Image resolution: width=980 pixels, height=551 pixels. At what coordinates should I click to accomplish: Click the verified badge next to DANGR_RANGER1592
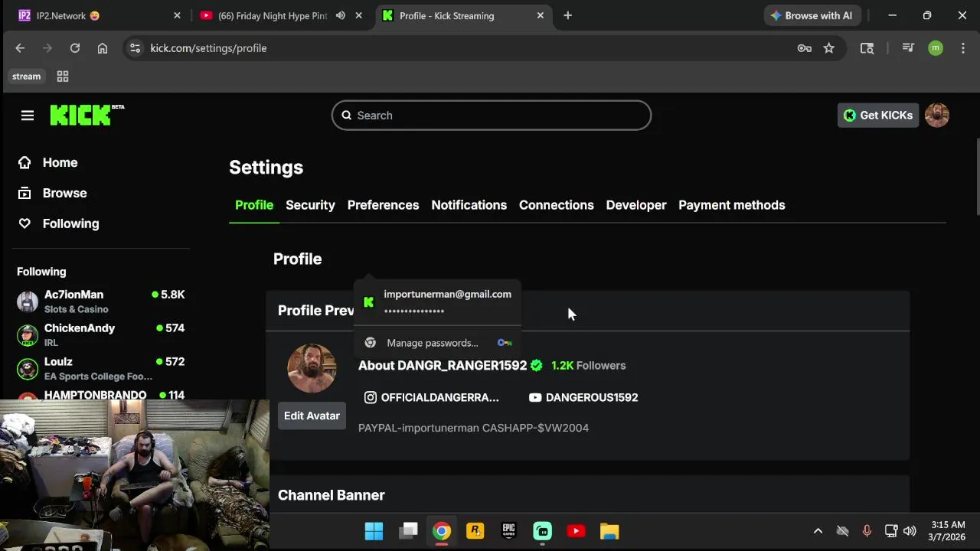[536, 366]
